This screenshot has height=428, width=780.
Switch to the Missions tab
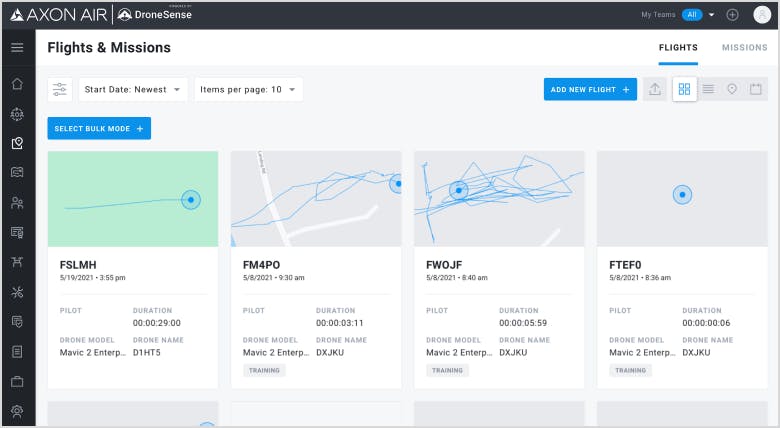click(x=744, y=47)
